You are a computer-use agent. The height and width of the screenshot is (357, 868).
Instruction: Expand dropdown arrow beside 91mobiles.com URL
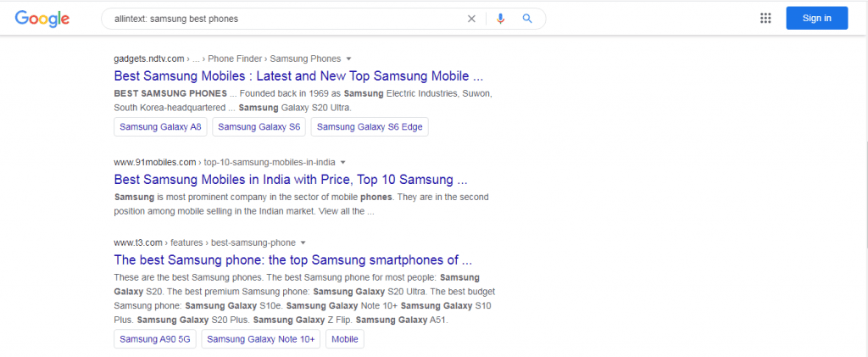pyautogui.click(x=342, y=162)
